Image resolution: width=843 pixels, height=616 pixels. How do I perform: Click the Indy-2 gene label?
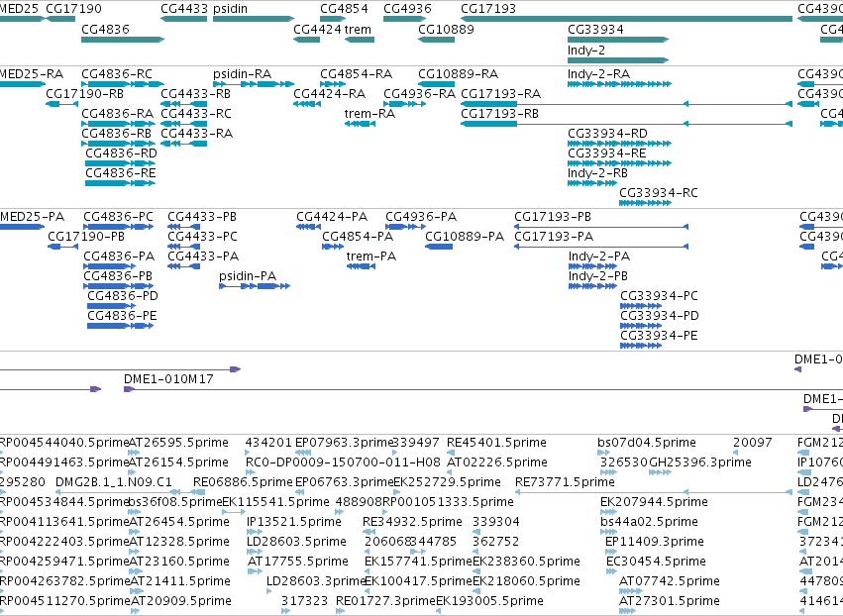586,50
